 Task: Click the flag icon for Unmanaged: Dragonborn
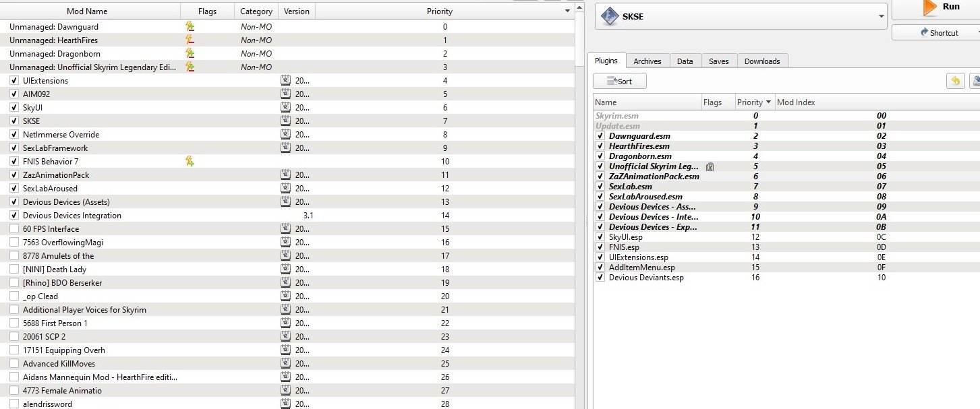[190, 53]
